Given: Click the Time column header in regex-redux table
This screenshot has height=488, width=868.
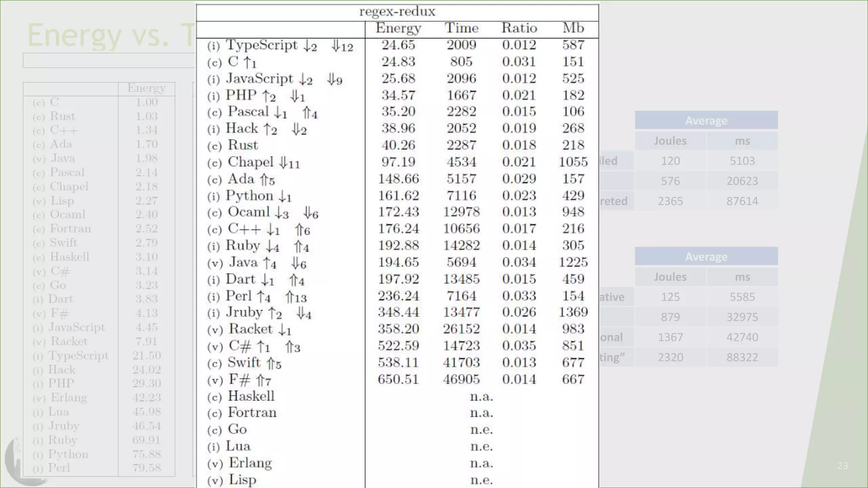Looking at the screenshot, I should [461, 28].
